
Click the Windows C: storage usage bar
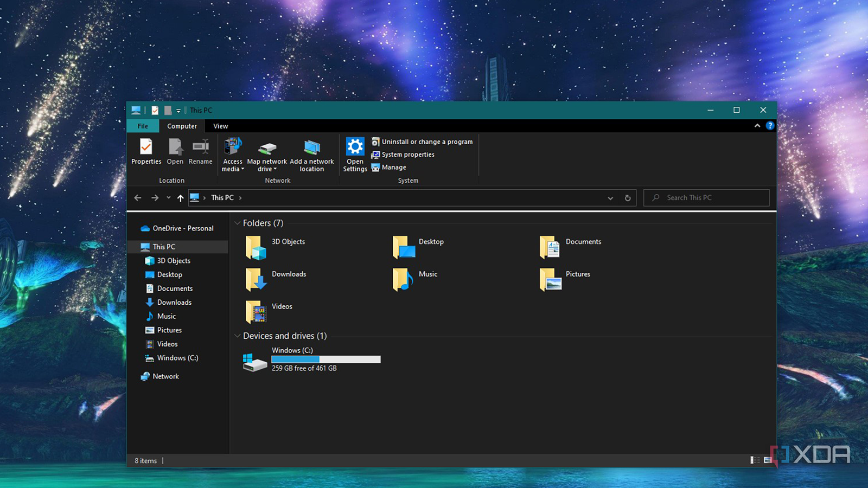click(x=325, y=359)
